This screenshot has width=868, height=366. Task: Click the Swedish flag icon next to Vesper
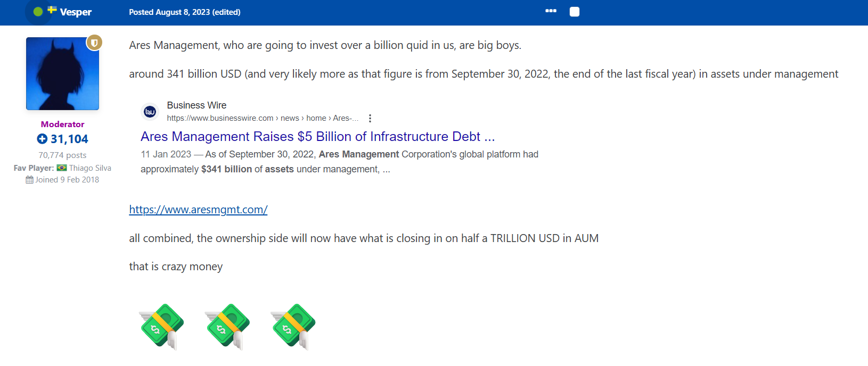pos(52,10)
